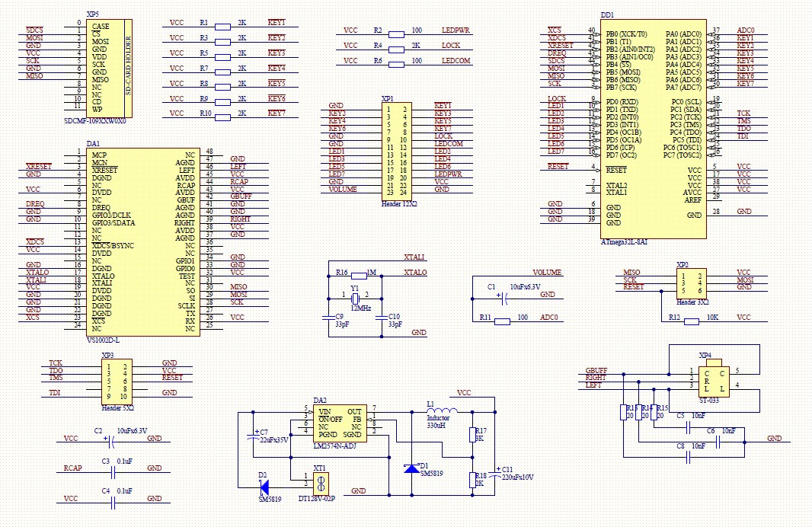Select the XP2 3X2 header body
812x527 pixels.
[x=692, y=283]
